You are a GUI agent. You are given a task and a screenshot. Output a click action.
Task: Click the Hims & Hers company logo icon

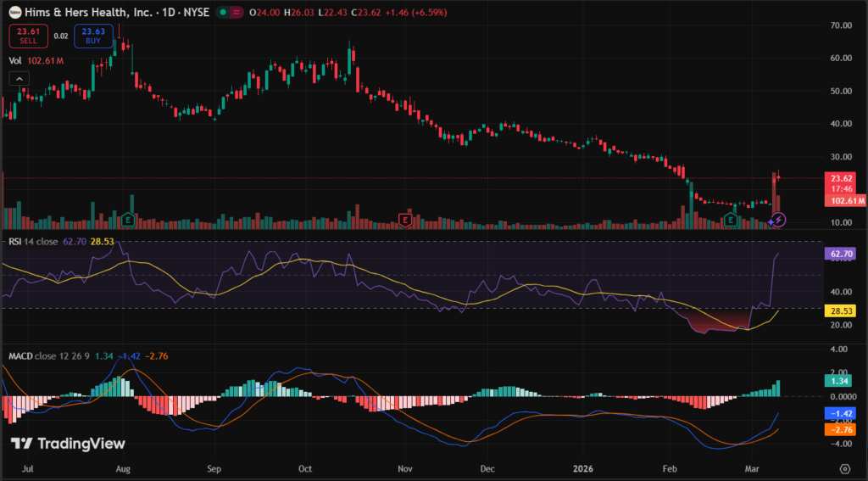[14, 14]
